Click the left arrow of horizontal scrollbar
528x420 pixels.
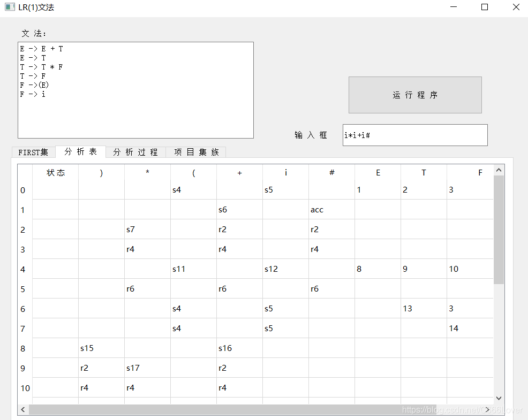22,409
